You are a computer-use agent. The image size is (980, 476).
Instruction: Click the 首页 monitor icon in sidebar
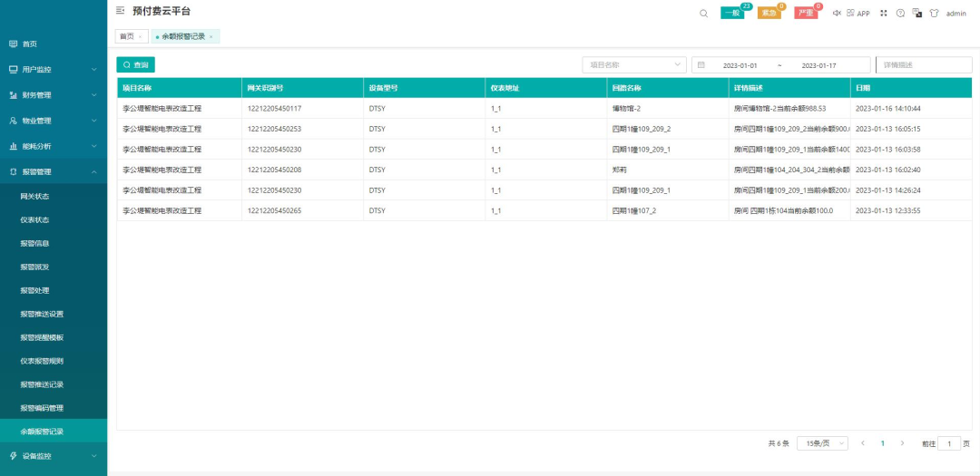click(x=13, y=44)
